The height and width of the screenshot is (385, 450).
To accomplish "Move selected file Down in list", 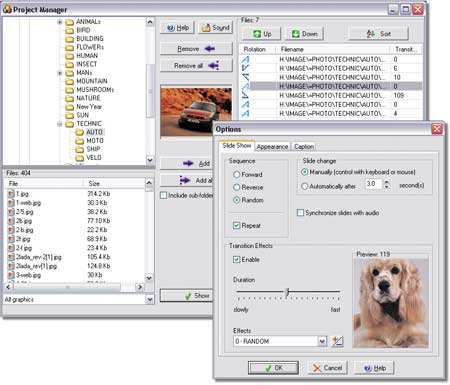I will (x=304, y=34).
